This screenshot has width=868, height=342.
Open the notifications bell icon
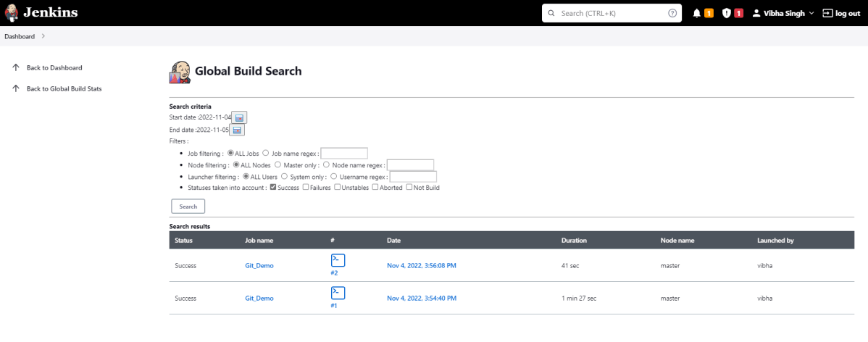[697, 13]
